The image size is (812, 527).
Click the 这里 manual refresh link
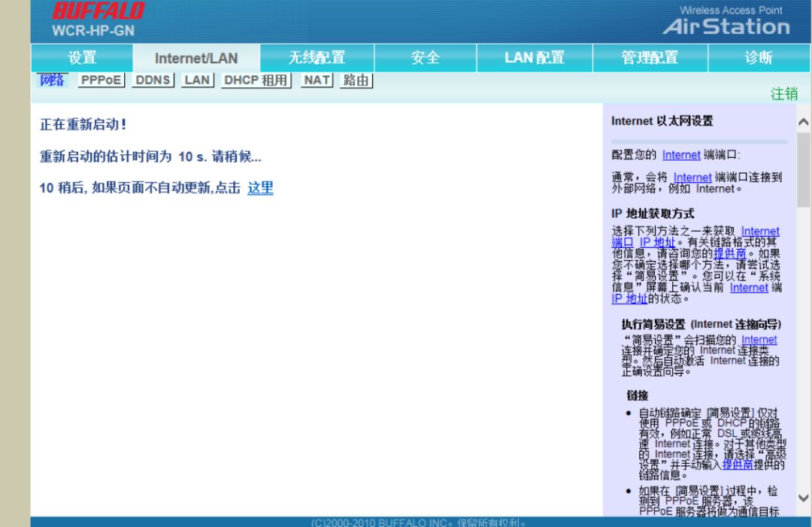click(259, 189)
